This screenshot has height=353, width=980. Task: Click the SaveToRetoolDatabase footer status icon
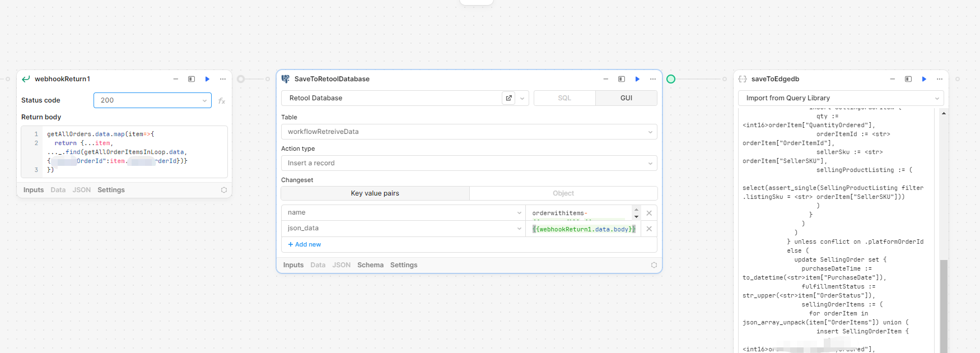pyautogui.click(x=654, y=265)
